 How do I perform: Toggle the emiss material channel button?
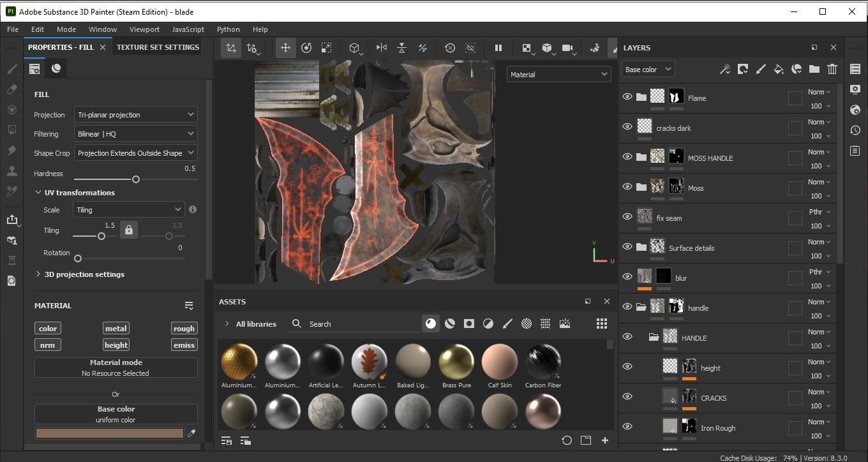(x=184, y=345)
